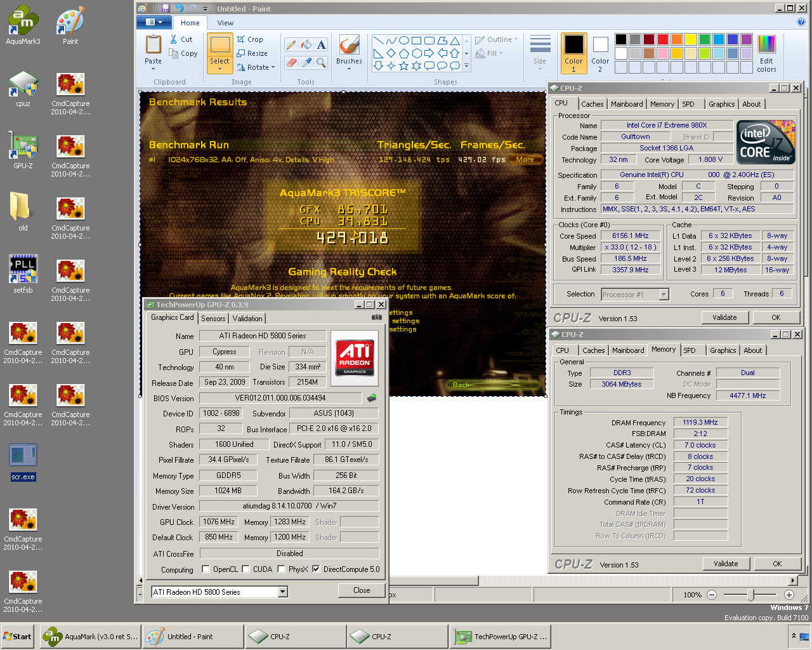The width and height of the screenshot is (812, 650).
Task: Toggle the OpenCL checkbox in GPU-Z
Action: (206, 569)
